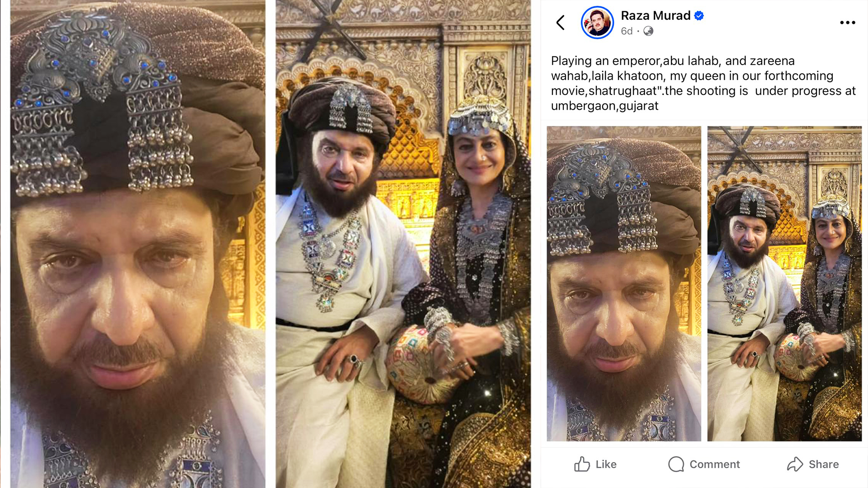Open Raza Murad's profile picture
868x488 pixels.
point(597,23)
